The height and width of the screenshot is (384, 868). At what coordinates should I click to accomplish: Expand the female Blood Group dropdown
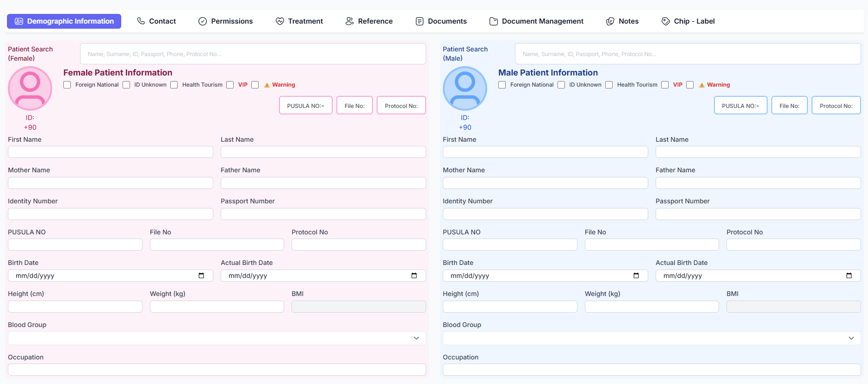217,338
